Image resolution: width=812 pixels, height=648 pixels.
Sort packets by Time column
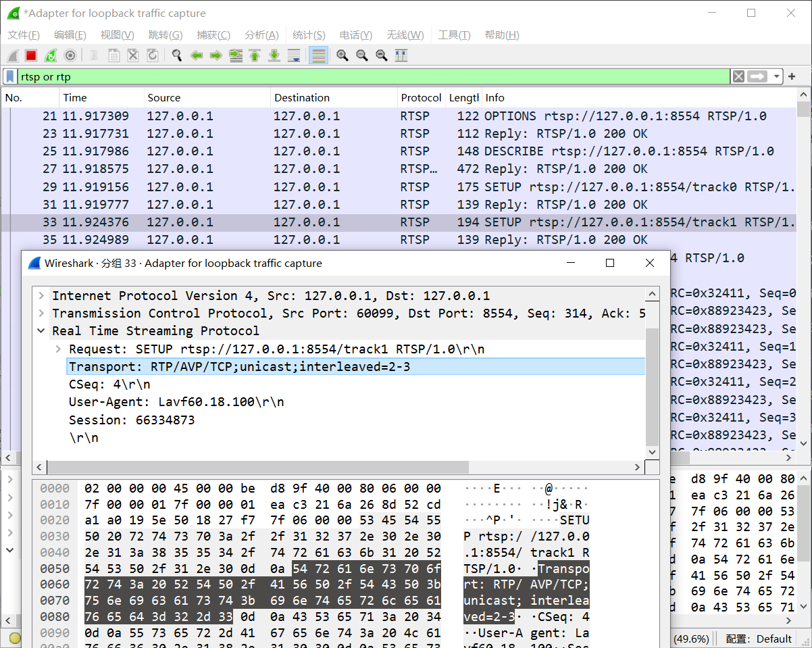[101, 98]
